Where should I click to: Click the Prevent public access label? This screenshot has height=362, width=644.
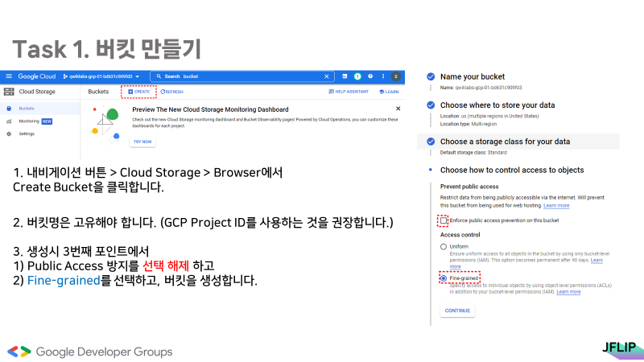469,187
